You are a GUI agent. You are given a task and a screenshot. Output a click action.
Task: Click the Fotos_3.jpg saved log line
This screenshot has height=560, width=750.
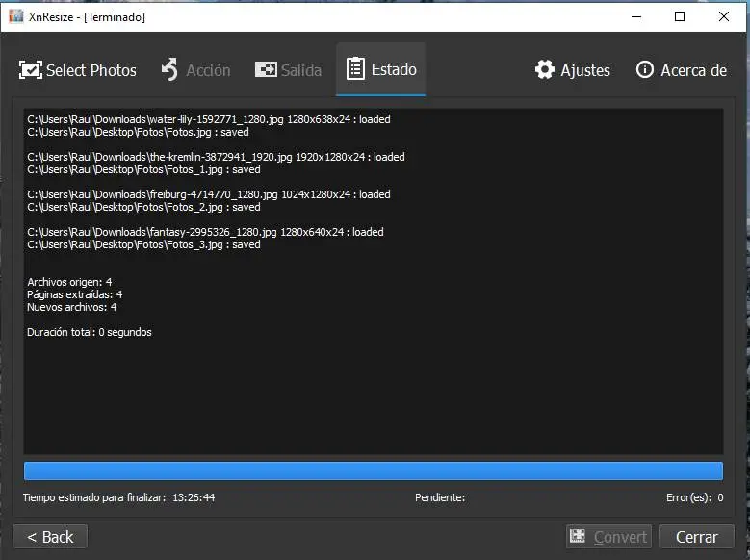point(143,244)
